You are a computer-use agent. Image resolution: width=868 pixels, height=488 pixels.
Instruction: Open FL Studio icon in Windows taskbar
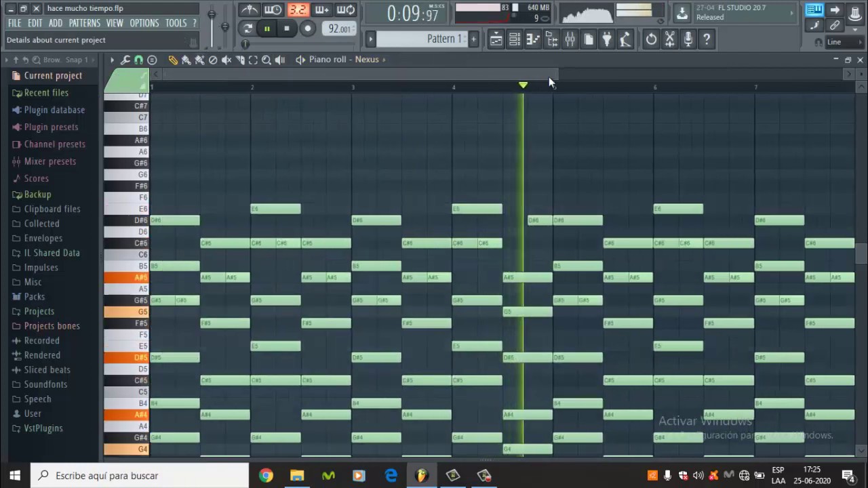[x=422, y=475]
